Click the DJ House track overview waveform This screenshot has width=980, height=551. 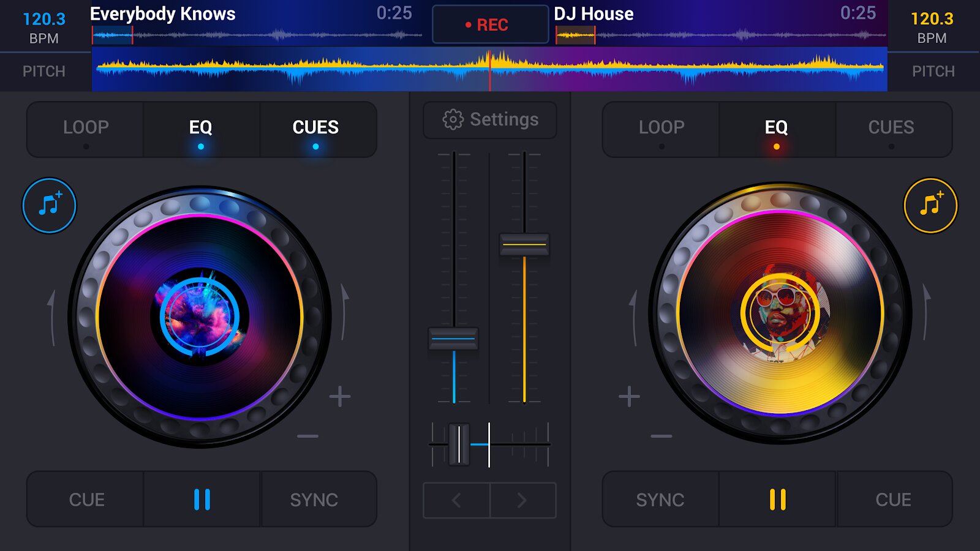click(x=721, y=36)
